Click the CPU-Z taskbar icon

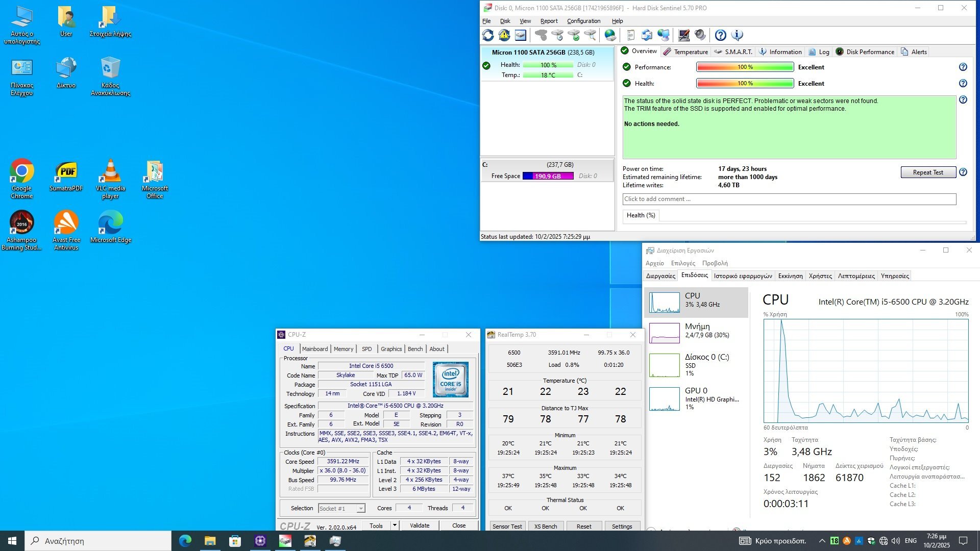[x=260, y=541]
